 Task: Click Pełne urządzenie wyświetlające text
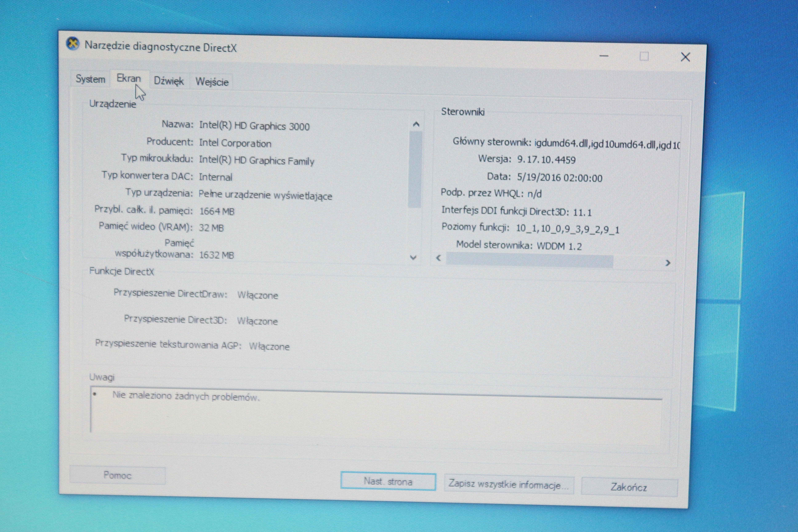[265, 195]
